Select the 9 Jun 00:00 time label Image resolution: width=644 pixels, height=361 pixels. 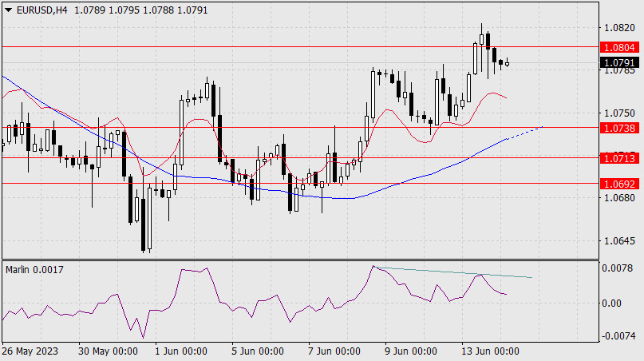coord(410,351)
